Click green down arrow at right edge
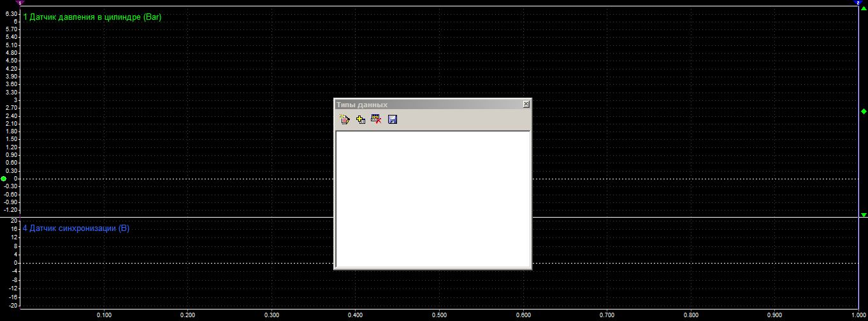The width and height of the screenshot is (868, 321). tap(864, 215)
